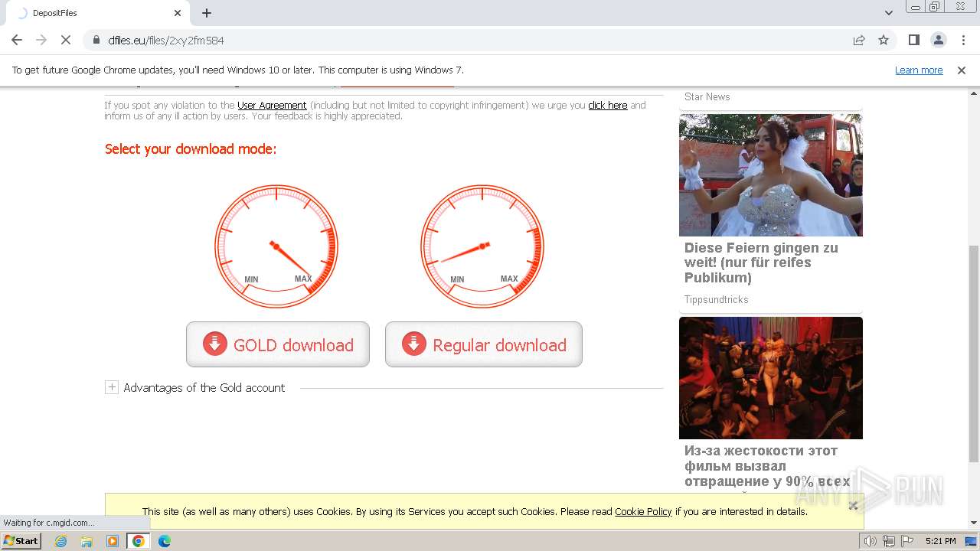
Task: Click the taskbar clock showing 5:21 PM
Action: click(940, 541)
